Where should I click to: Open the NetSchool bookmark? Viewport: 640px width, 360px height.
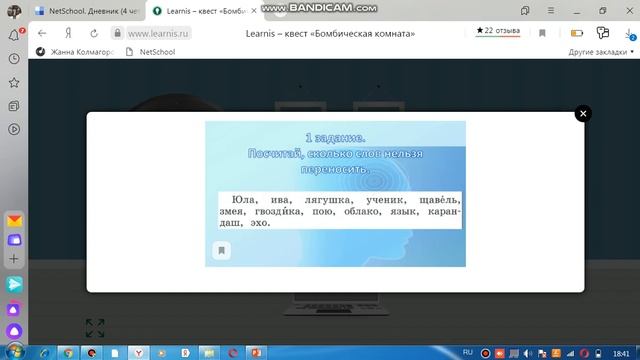click(151, 52)
